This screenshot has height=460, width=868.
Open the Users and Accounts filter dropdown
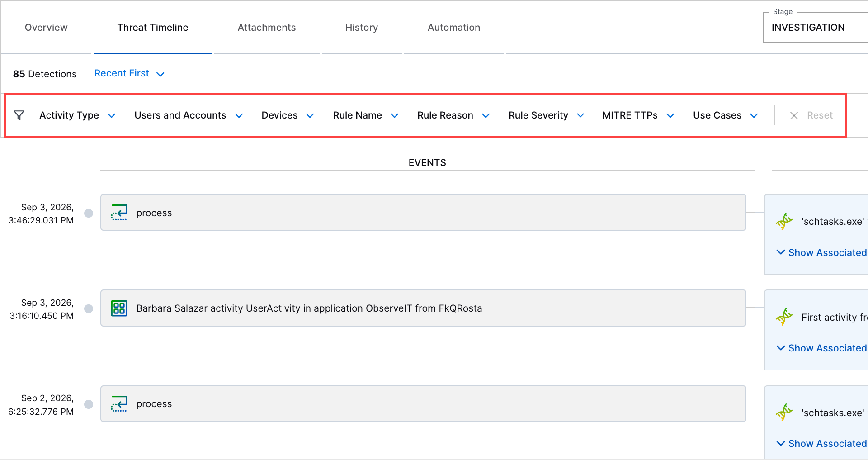(189, 115)
